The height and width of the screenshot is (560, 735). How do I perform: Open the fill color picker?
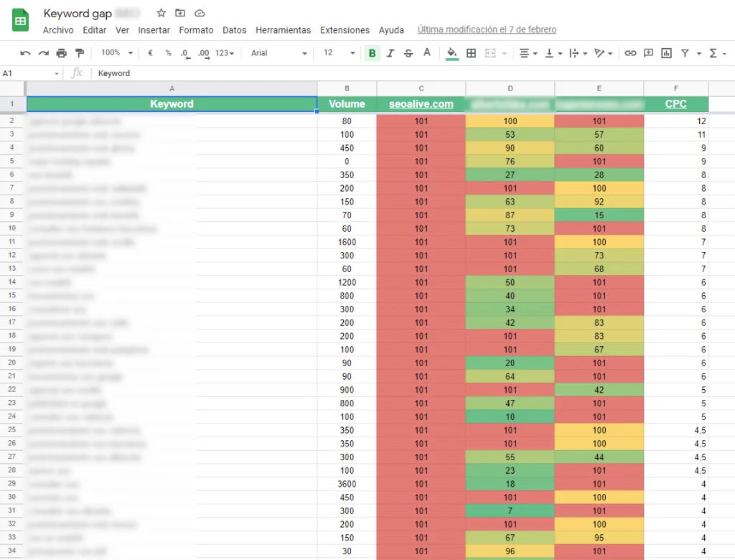coord(451,53)
